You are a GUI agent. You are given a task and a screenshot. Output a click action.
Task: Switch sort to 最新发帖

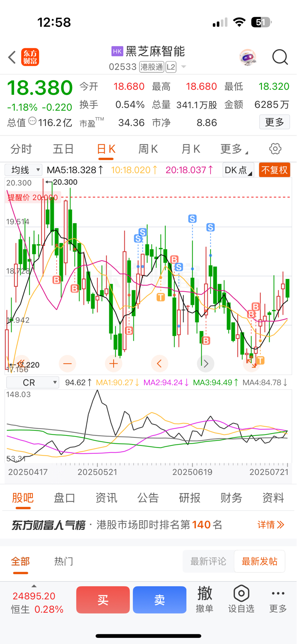[x=260, y=561]
